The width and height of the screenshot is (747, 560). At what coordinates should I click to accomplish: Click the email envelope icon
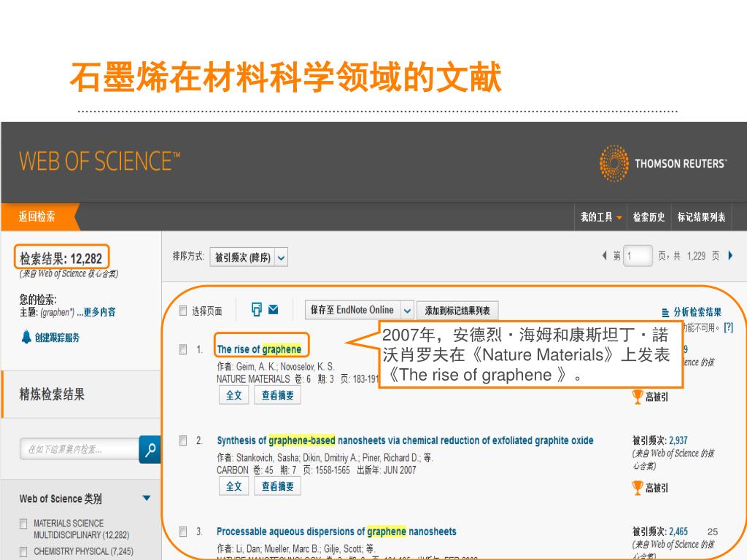[273, 309]
